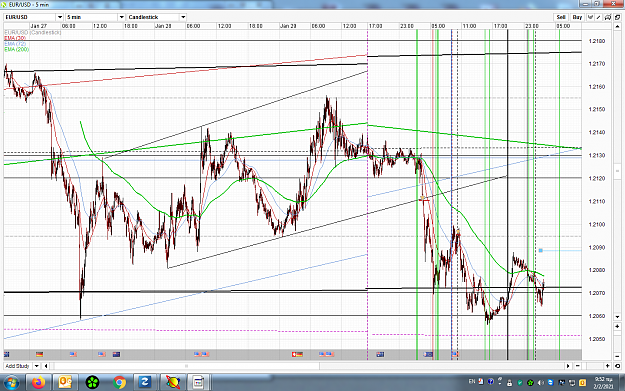Click the horizontal time scrollbar track
Viewport: 625px width, 391px height.
[307, 366]
